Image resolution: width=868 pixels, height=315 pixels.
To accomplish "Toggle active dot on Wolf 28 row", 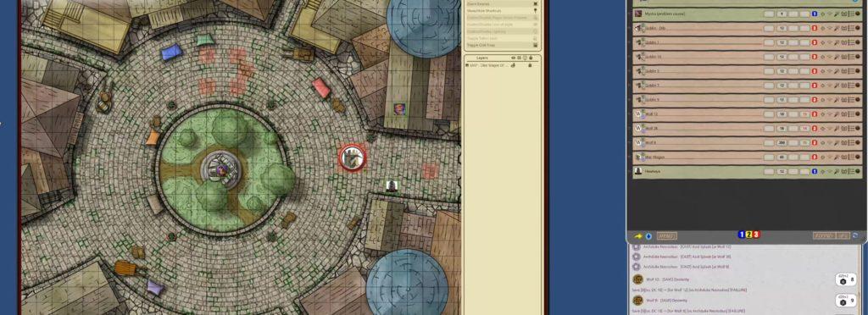I will [x=858, y=129].
